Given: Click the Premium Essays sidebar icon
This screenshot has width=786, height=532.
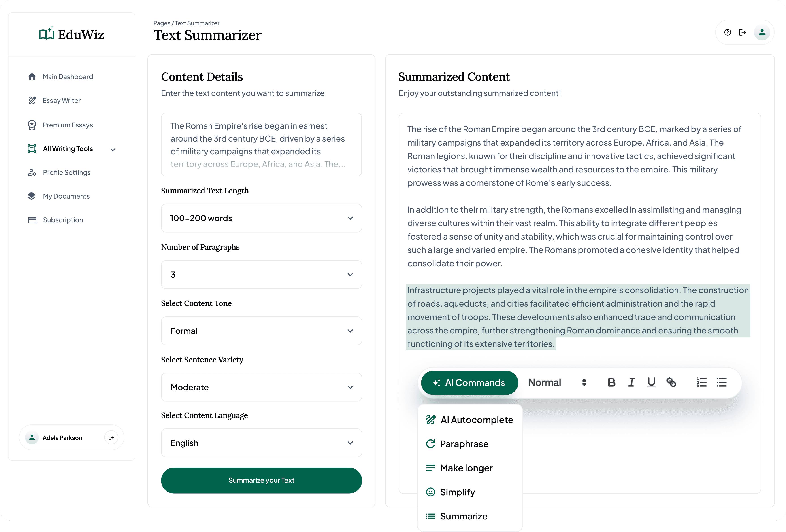Looking at the screenshot, I should (32, 125).
